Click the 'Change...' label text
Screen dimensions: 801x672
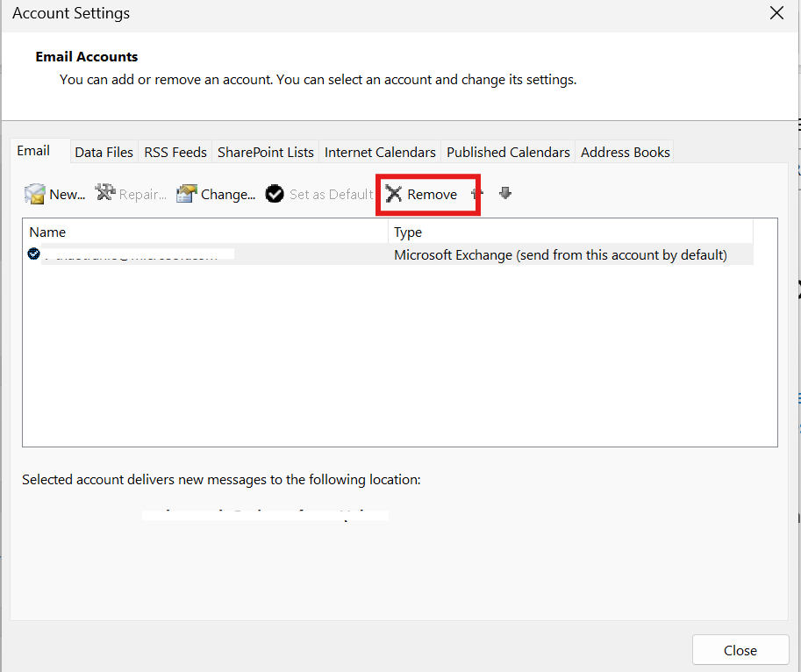(x=228, y=195)
